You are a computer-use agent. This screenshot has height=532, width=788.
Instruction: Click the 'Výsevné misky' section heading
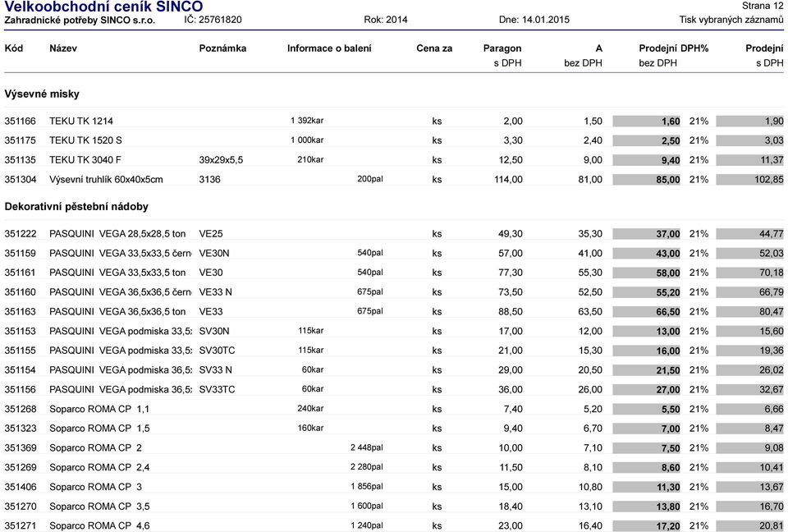tap(42, 94)
